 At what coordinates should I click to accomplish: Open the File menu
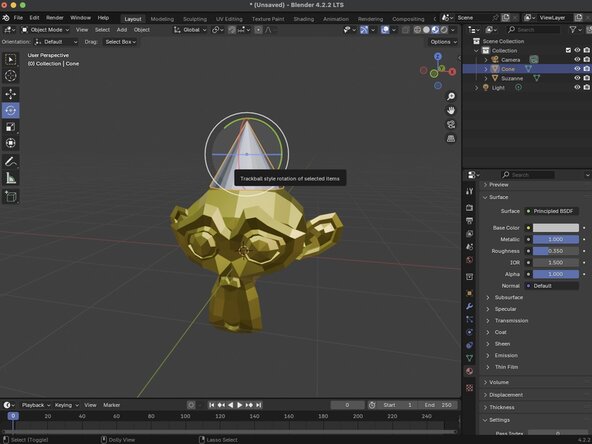18,18
